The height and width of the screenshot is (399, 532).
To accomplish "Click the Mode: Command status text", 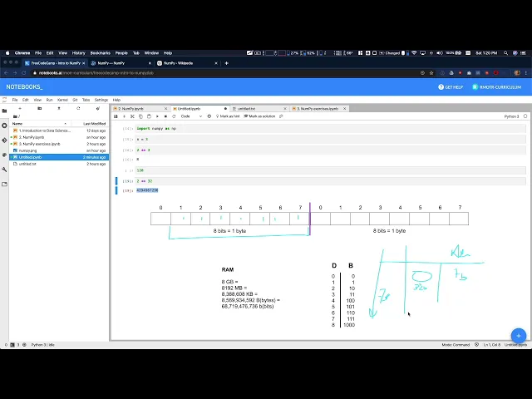I will tap(456, 345).
